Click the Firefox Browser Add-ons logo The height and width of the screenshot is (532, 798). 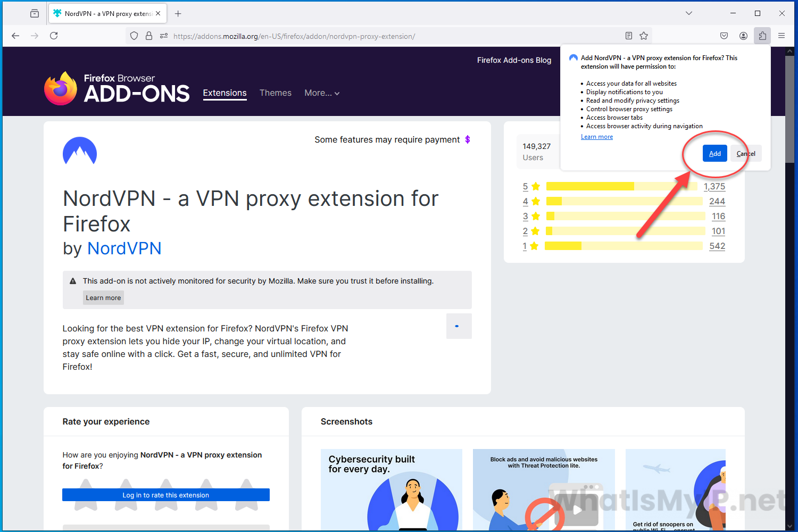(117, 88)
